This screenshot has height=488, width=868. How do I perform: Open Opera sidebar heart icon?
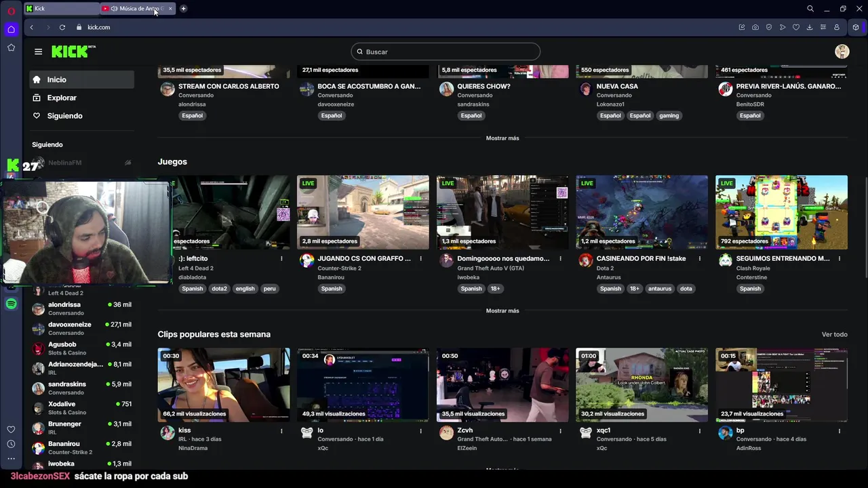coord(11,429)
